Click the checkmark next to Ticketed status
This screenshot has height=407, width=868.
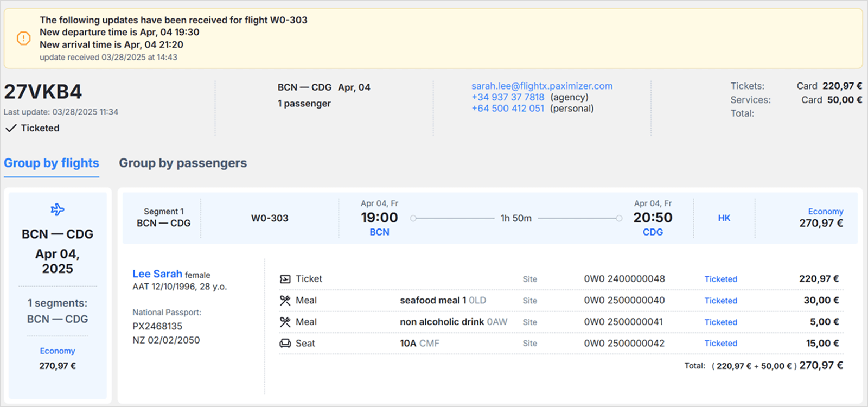tap(11, 128)
